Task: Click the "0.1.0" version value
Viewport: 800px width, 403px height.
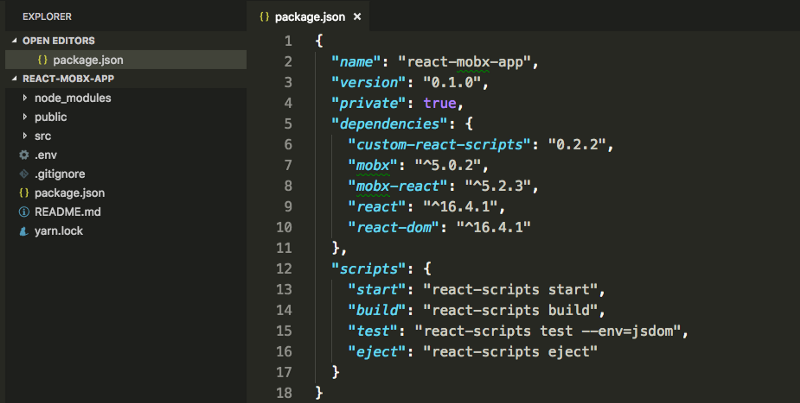Action: (x=452, y=83)
